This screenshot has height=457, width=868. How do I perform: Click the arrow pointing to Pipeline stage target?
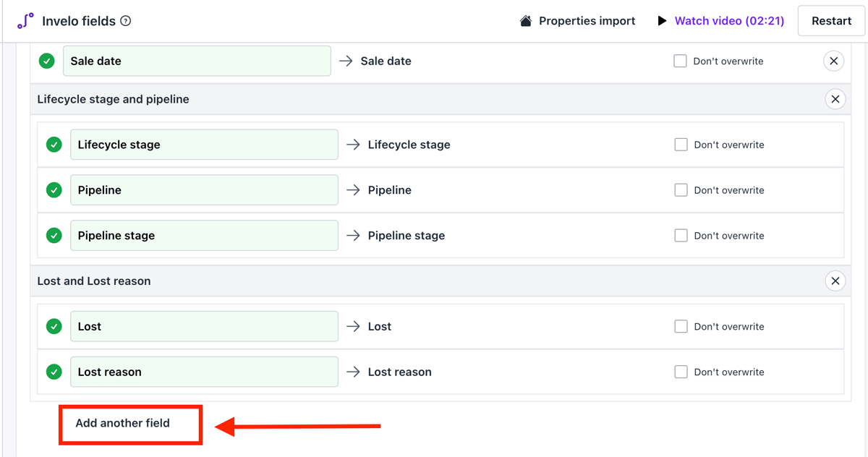354,236
